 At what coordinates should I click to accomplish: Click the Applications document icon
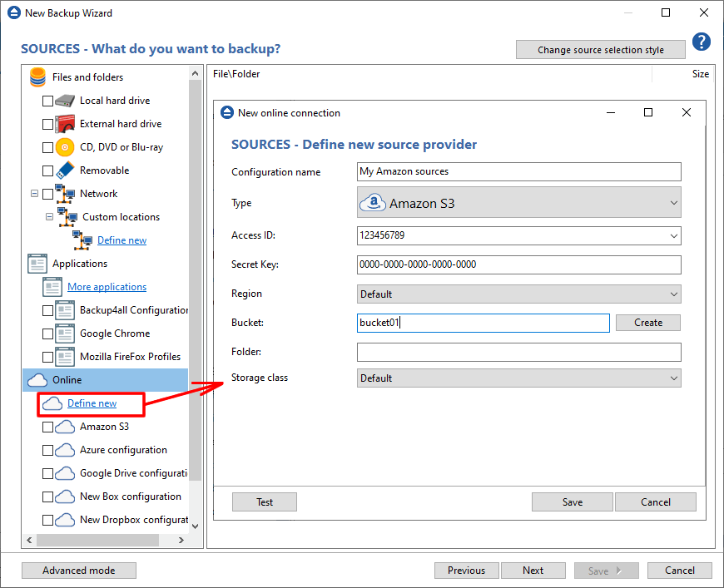(x=37, y=264)
